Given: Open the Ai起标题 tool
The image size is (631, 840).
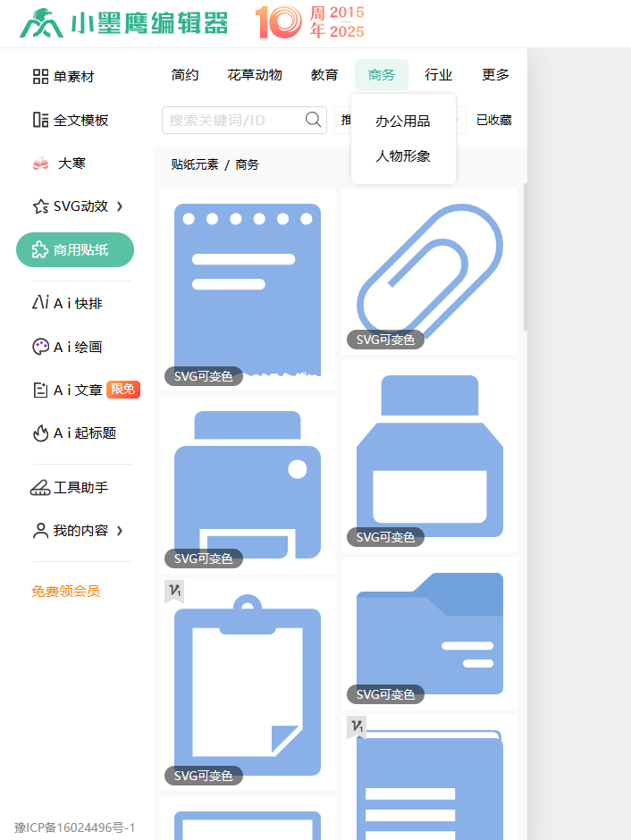Looking at the screenshot, I should pyautogui.click(x=74, y=433).
